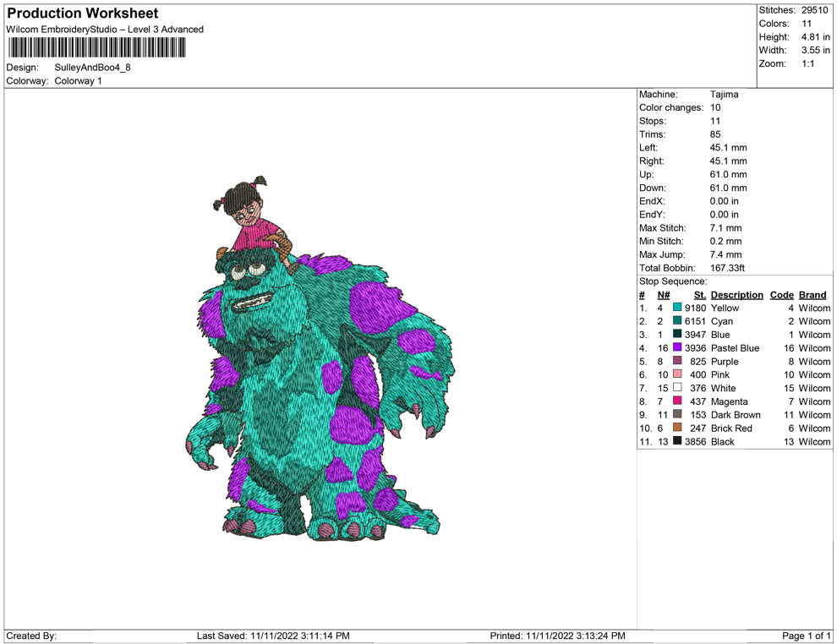Click the Yellow thread color swatch

point(677,308)
